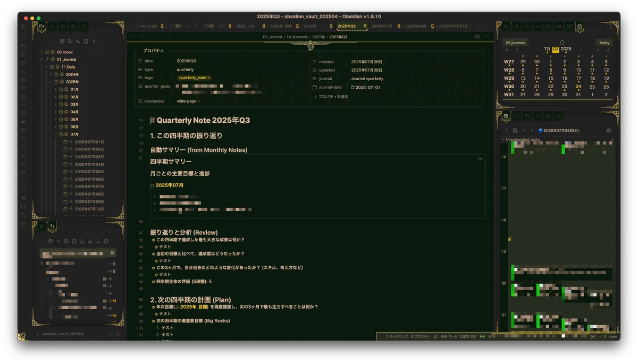Expand the 2024年 folder
The image size is (638, 364).
coord(51,74)
